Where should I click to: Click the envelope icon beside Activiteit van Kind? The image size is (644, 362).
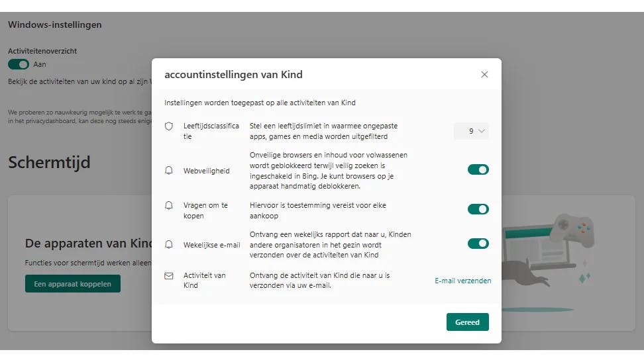pos(169,276)
